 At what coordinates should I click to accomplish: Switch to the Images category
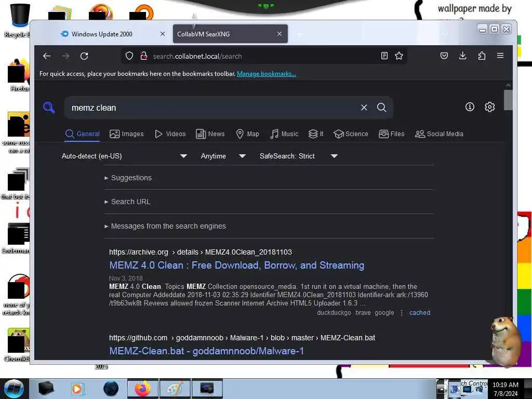pyautogui.click(x=127, y=134)
